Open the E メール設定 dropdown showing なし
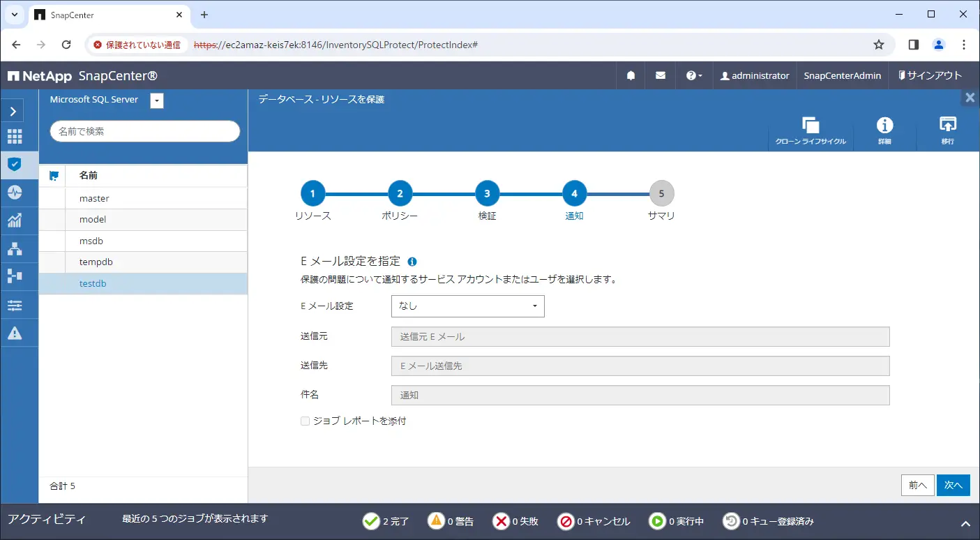The height and width of the screenshot is (540, 980). tap(468, 306)
